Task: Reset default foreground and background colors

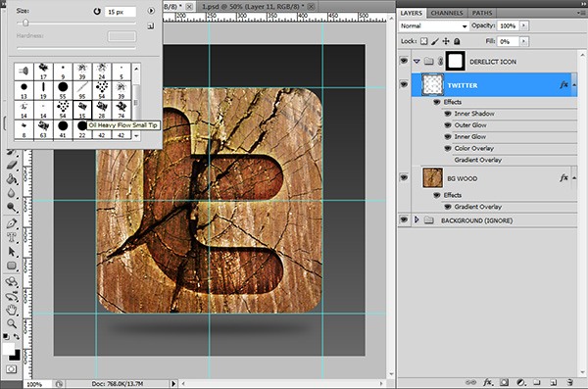Action: coord(6,336)
